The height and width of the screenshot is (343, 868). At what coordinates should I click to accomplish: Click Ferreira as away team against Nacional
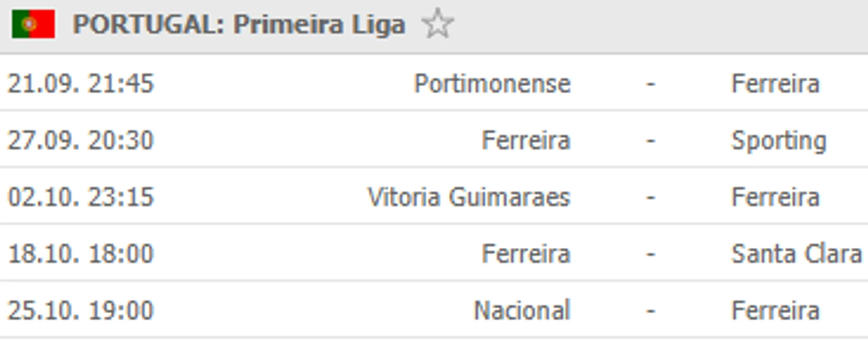click(775, 310)
